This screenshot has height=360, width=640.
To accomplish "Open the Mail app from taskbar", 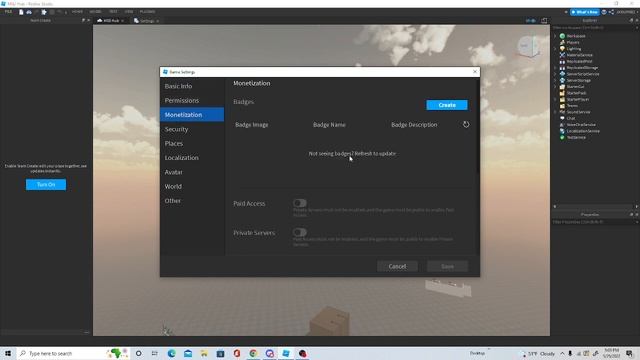I will (188, 353).
